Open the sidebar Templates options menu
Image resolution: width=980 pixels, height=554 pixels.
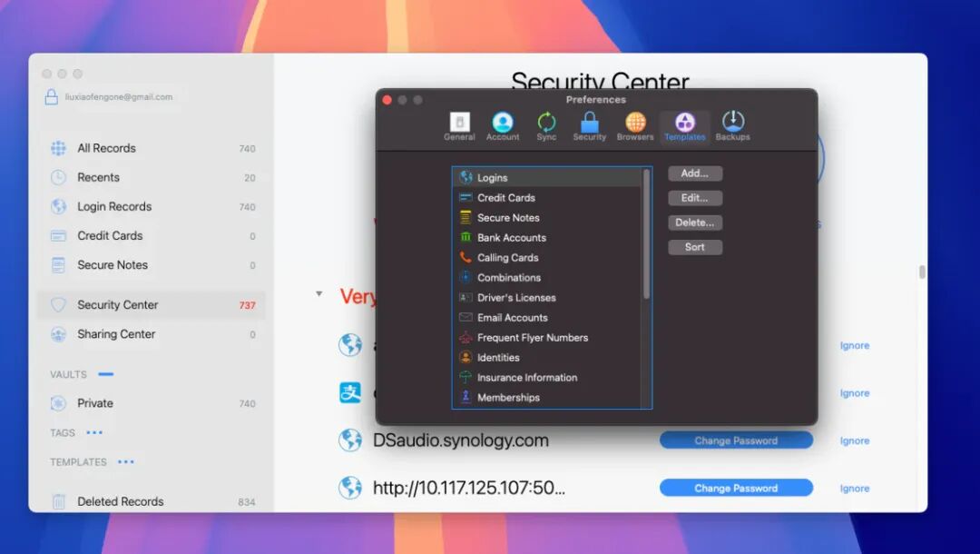click(x=126, y=462)
